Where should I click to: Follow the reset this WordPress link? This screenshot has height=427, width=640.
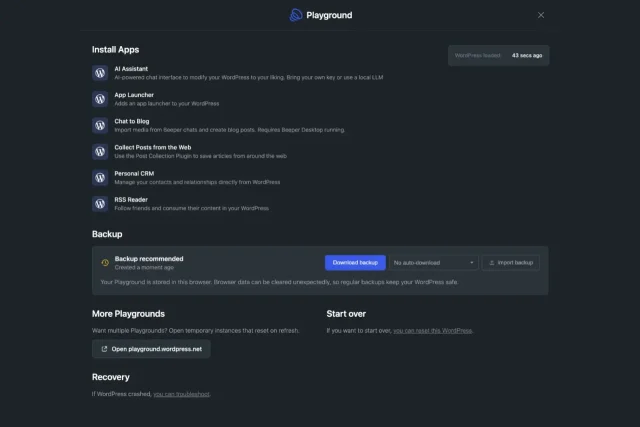coord(432,331)
